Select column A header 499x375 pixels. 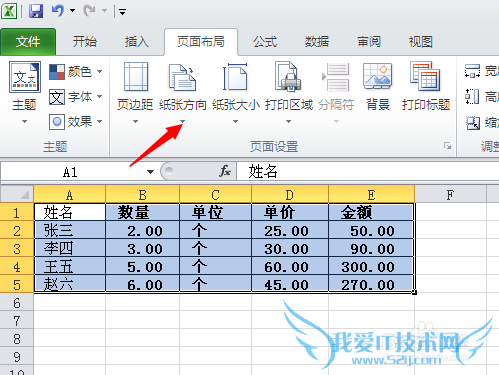pyautogui.click(x=69, y=195)
